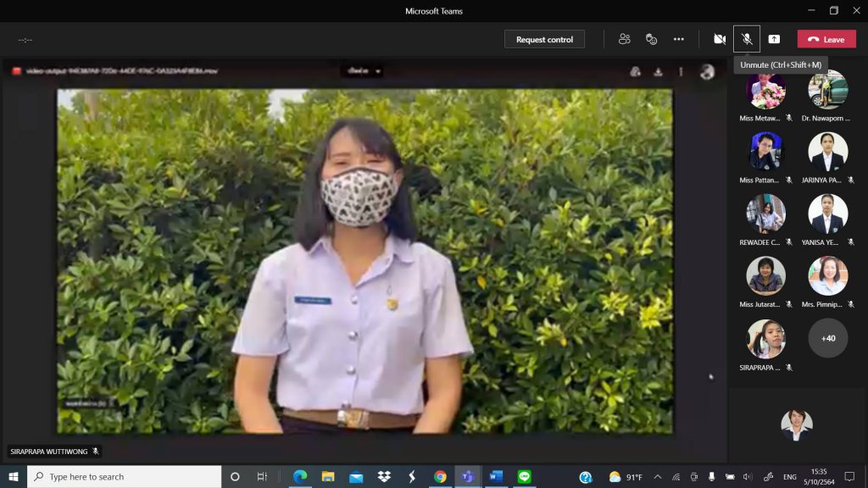Select Dr. Nawaporn participant thumbnail
Screen dimensions: 868x488
(827, 90)
